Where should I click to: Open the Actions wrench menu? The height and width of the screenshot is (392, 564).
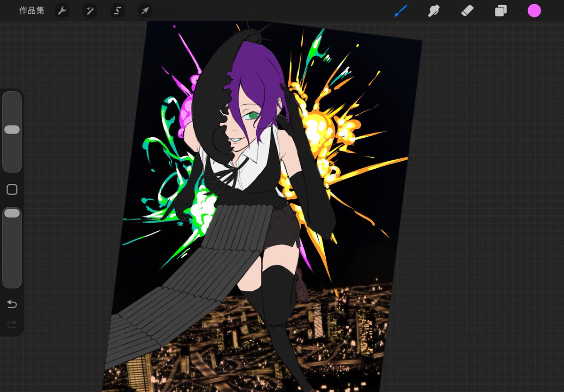click(x=62, y=10)
